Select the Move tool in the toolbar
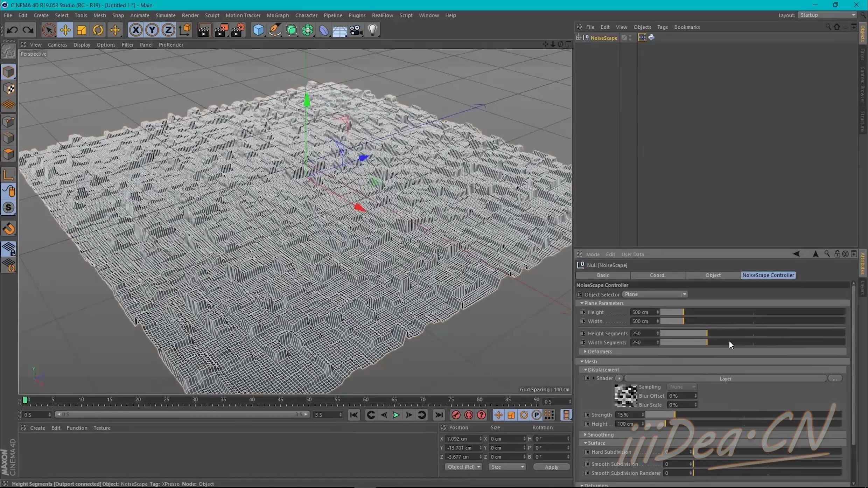The width and height of the screenshot is (868, 488). (x=65, y=30)
